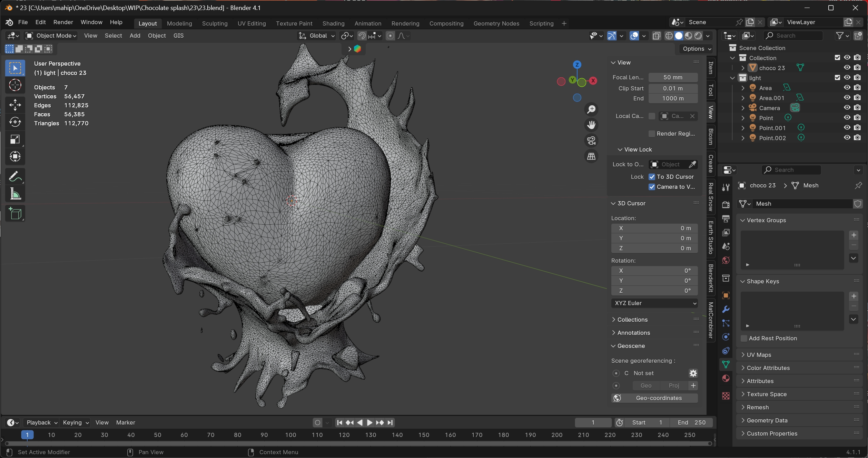
Task: Select the Annotate tool
Action: pos(15,177)
